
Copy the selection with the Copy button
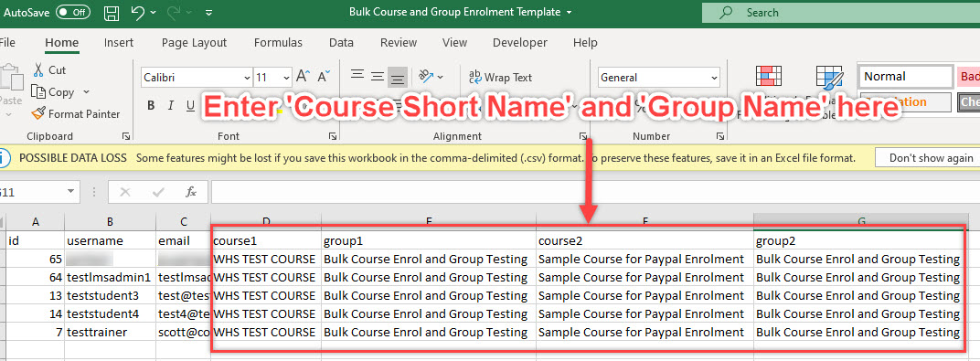(x=54, y=91)
